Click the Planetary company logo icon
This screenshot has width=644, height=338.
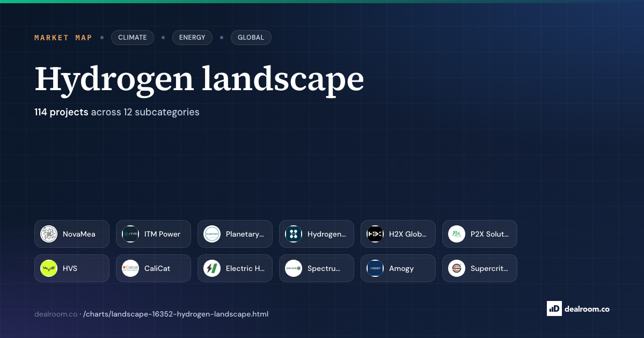(212, 234)
